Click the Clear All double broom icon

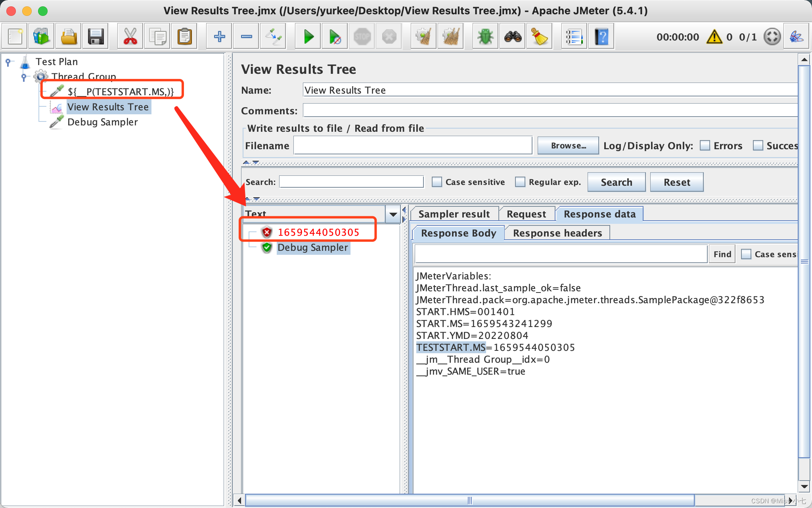pos(451,37)
